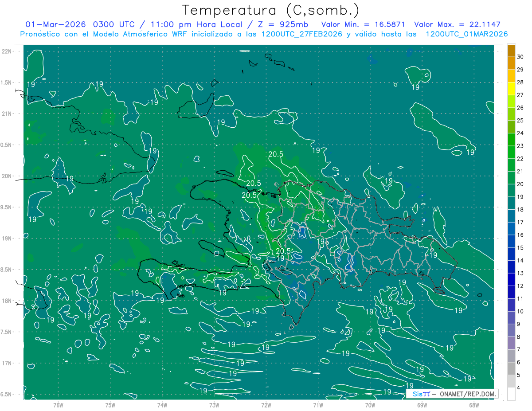Click the '73W' longitude axis label

[x=214, y=405]
